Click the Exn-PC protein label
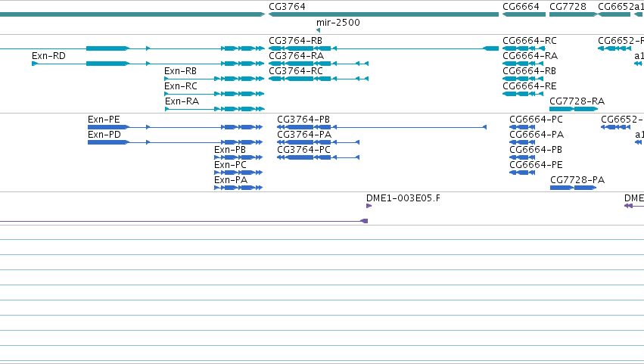 (230, 165)
